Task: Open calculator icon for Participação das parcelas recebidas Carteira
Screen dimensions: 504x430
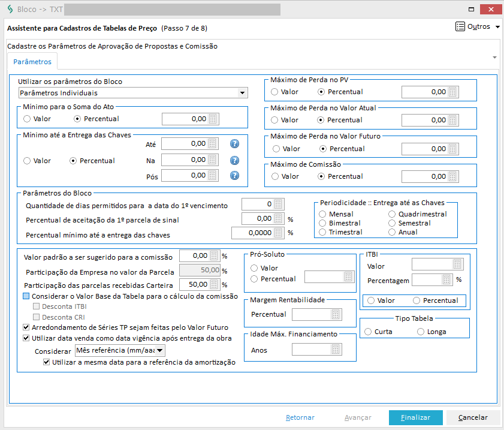Action: (214, 284)
